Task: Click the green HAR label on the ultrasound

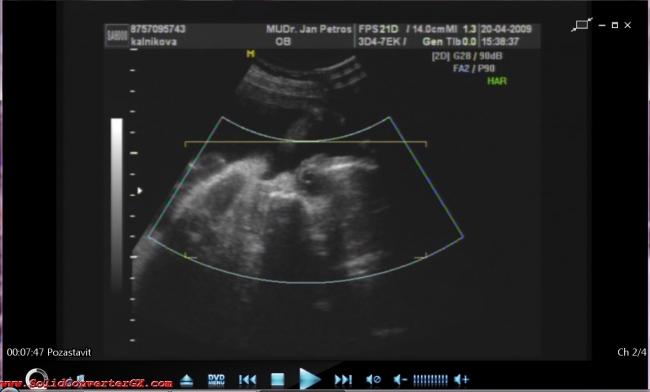Action: (x=497, y=81)
